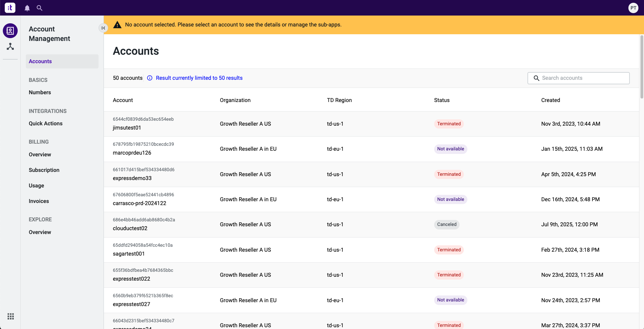The image size is (644, 329).
Task: Collapse the sidebar panel
Action: [x=103, y=28]
